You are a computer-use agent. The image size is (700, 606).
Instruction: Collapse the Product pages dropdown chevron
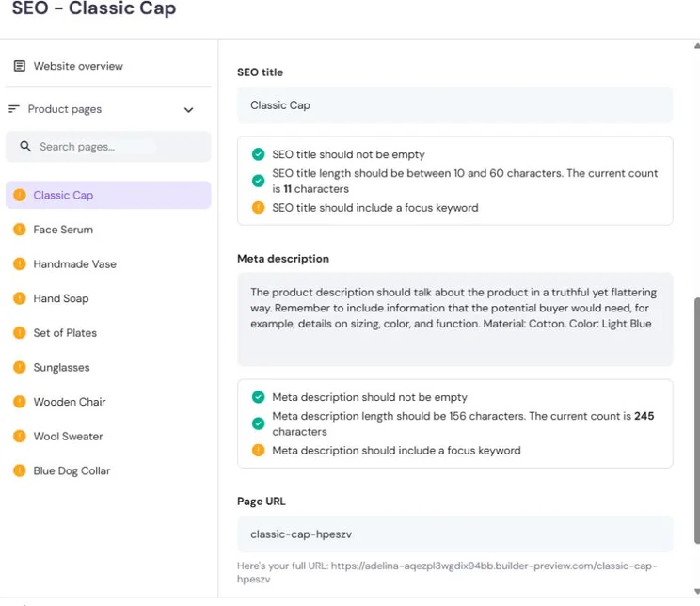click(x=189, y=110)
